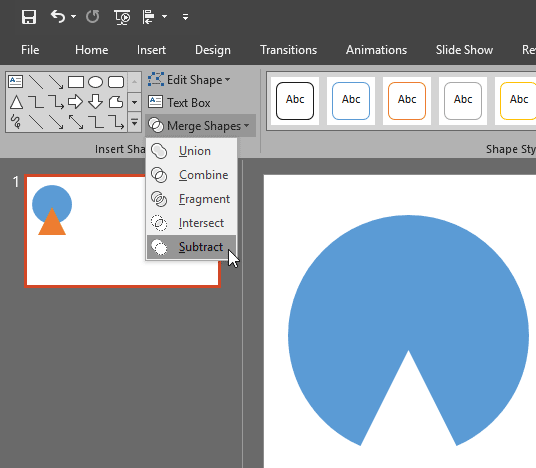
Task: Select the double-headed arrow line shape
Action: point(76,122)
